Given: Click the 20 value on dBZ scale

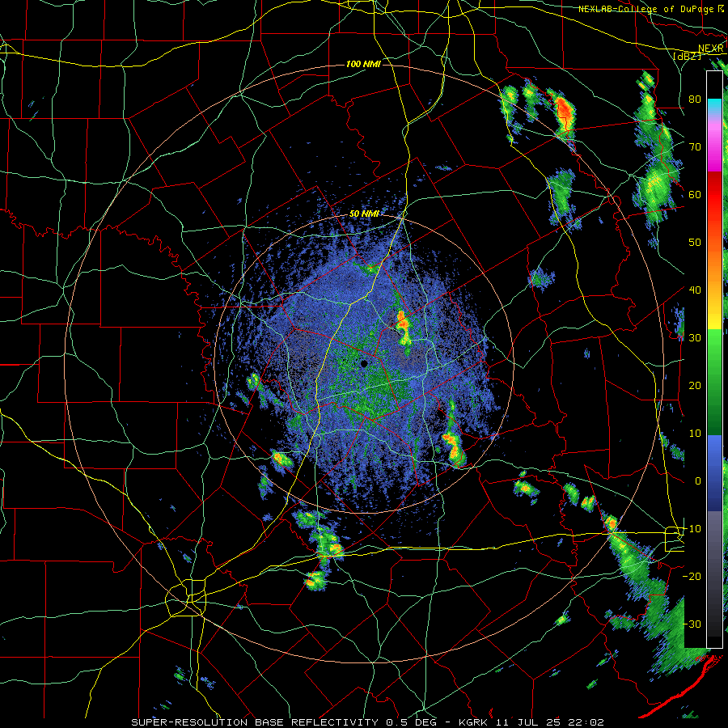Looking at the screenshot, I should click(695, 385).
